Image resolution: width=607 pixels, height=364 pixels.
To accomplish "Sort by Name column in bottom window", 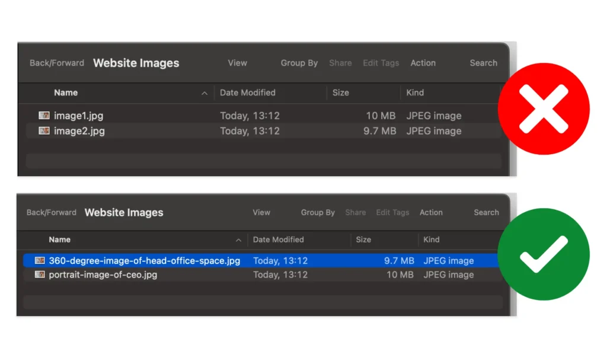I will coord(60,240).
